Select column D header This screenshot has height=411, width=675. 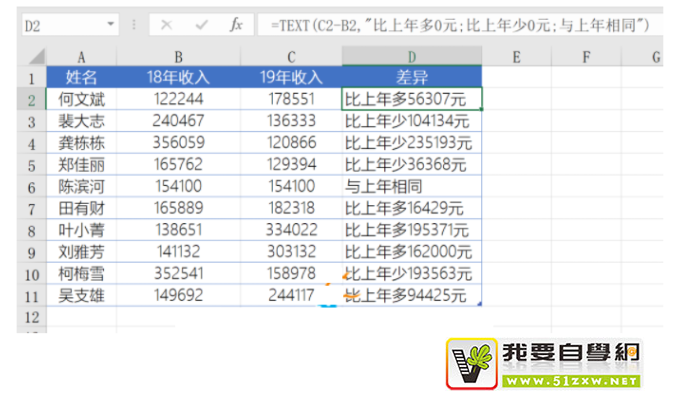411,57
